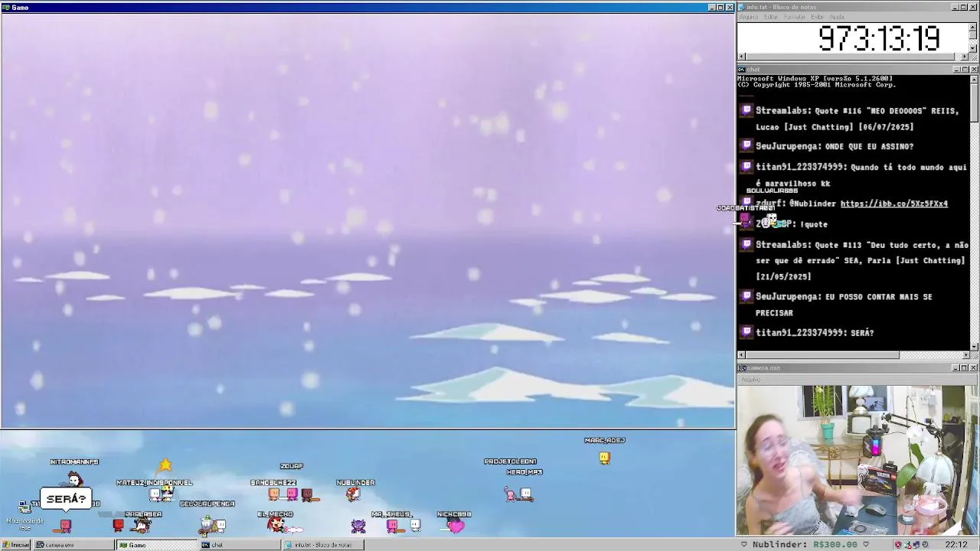The width and height of the screenshot is (980, 551).
Task: Click system tray red shield icon
Action: coord(898,545)
